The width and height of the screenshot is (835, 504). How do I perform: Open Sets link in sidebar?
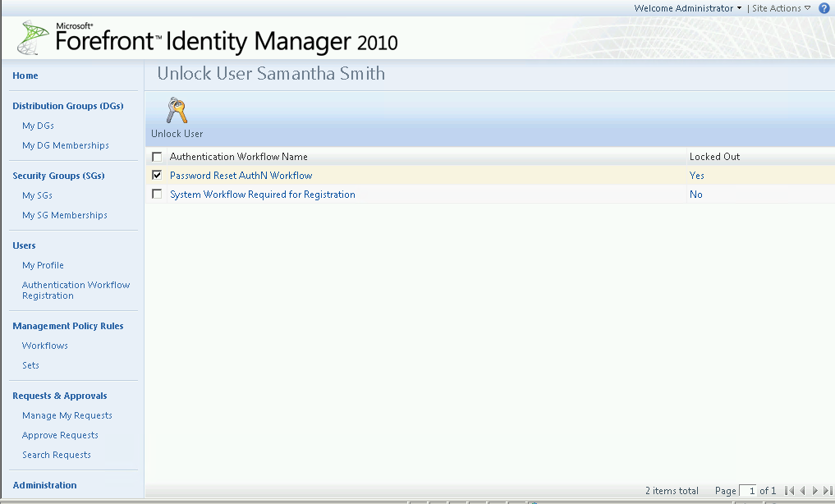30,365
